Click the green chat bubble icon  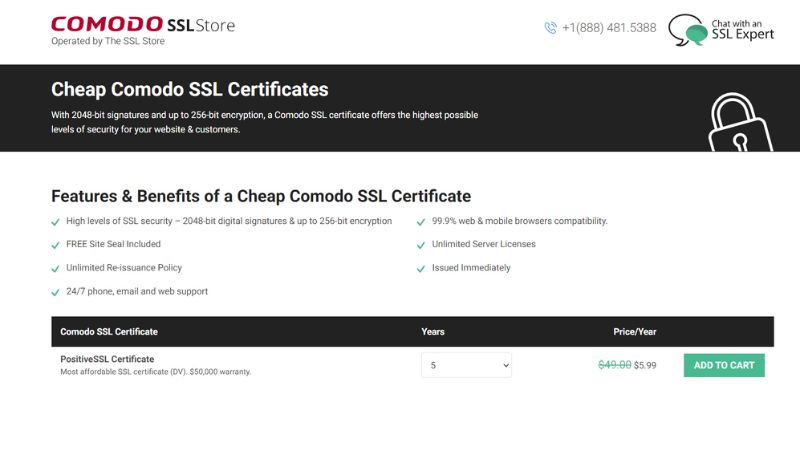pyautogui.click(x=687, y=30)
